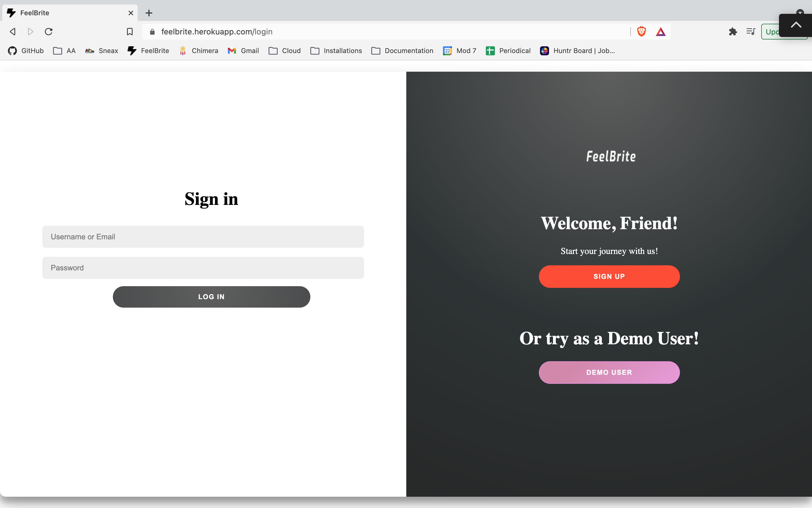Open the Brave Rewards triangle icon
This screenshot has height=508, width=812.
coord(660,32)
